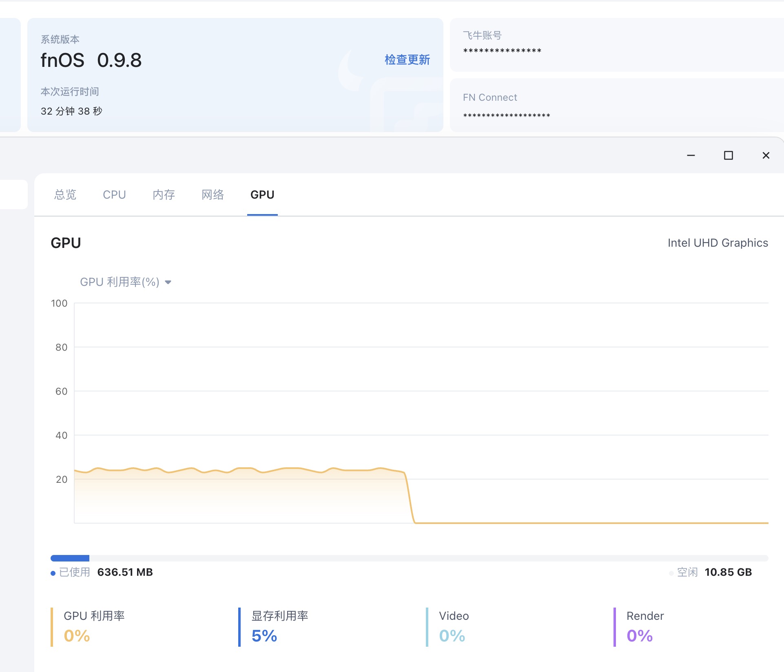Open the CPU tab
This screenshot has height=672, width=784.
click(114, 195)
